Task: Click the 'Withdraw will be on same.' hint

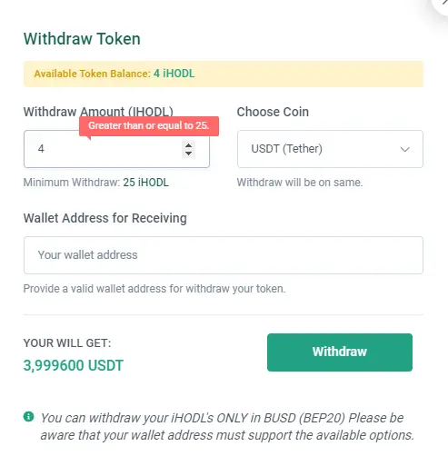Action: point(300,183)
